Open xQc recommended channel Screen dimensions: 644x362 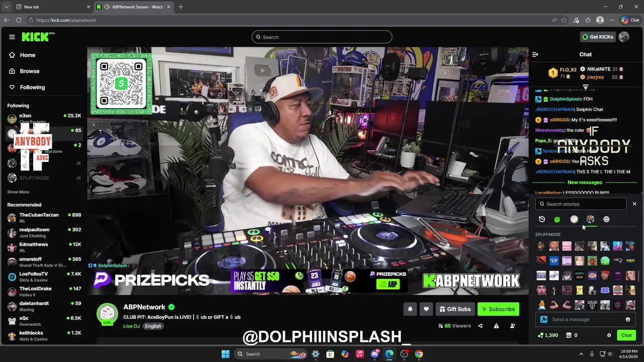point(44,321)
